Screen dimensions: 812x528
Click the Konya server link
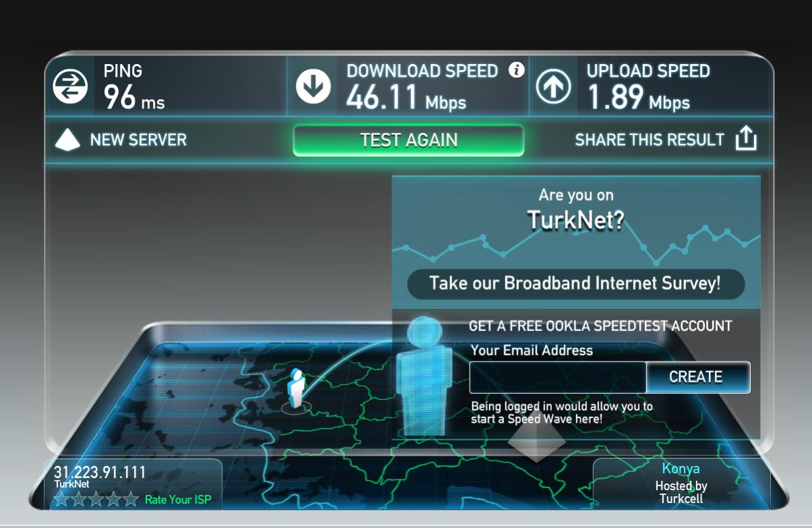(x=681, y=469)
